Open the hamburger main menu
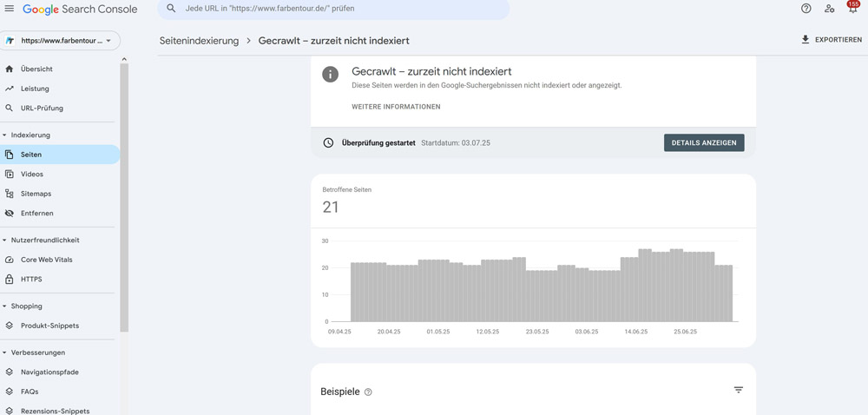 [x=10, y=9]
